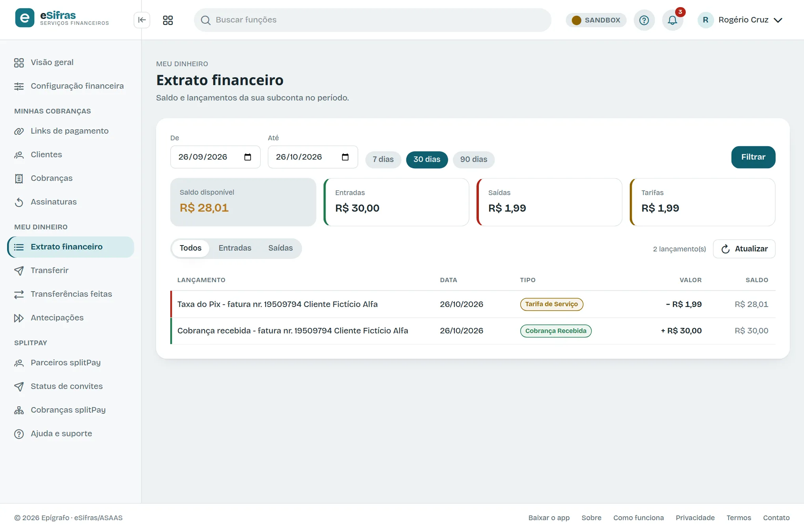Select the 30 dias period chip
This screenshot has height=532, width=804.
pos(427,160)
